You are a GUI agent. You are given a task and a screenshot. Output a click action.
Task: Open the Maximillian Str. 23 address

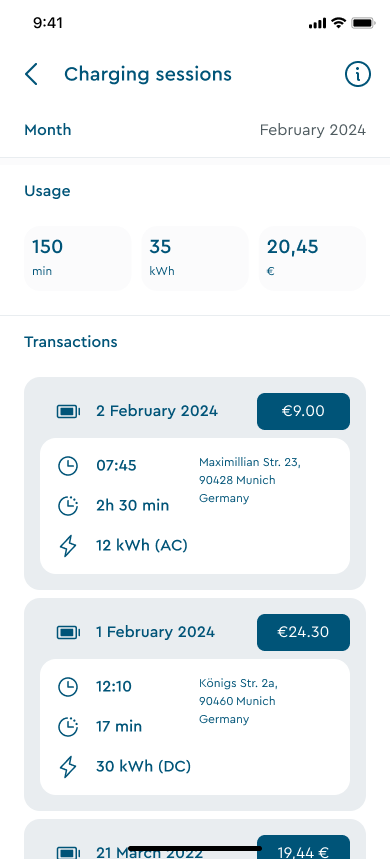click(250, 480)
